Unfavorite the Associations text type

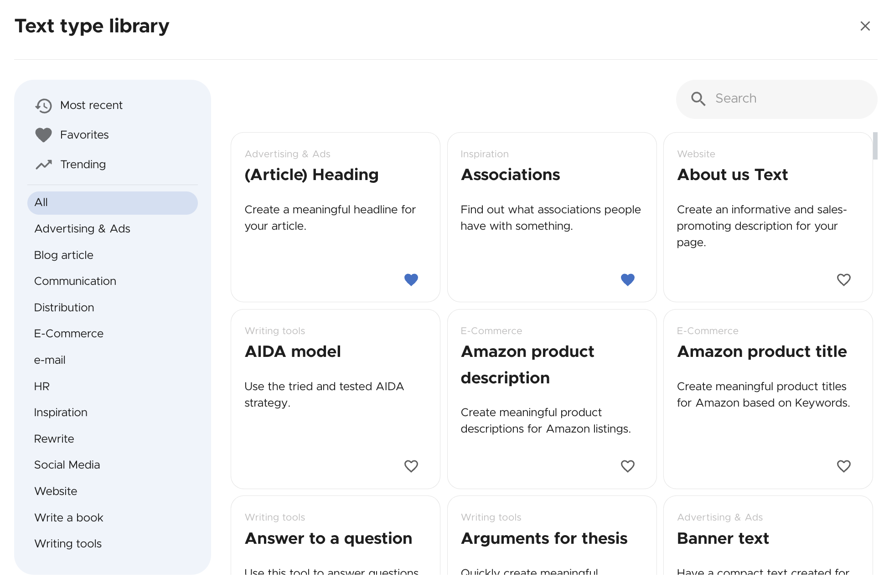click(627, 279)
